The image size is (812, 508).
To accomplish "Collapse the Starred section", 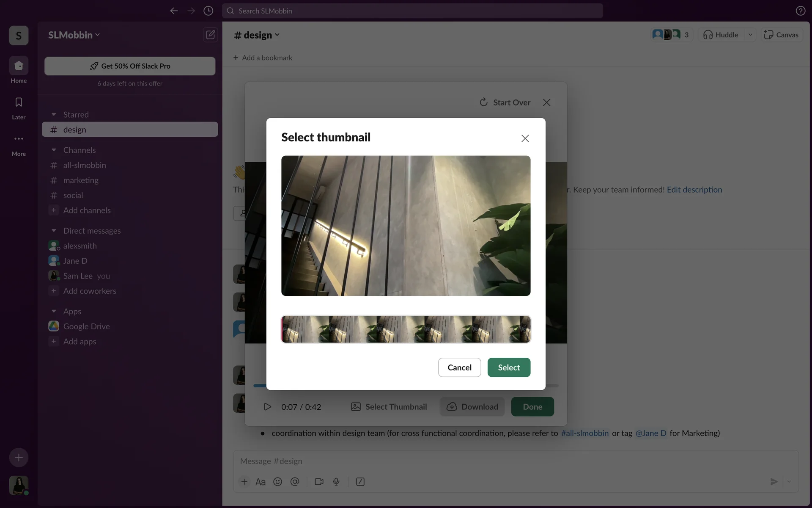I will [54, 115].
